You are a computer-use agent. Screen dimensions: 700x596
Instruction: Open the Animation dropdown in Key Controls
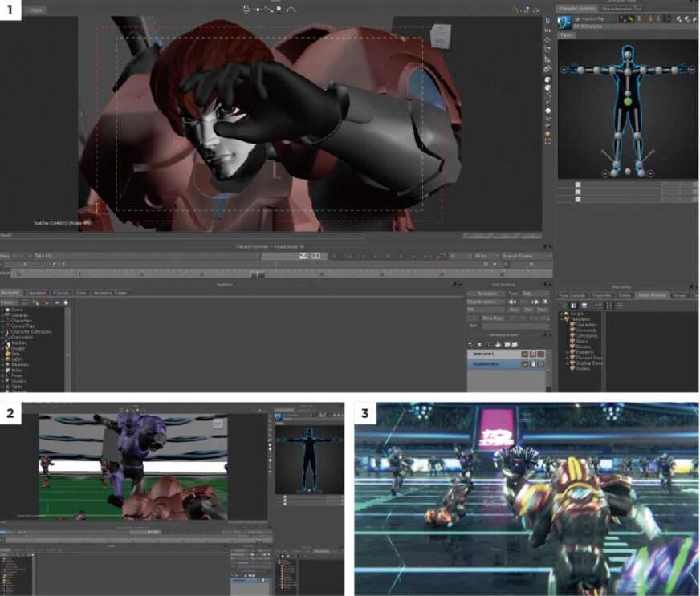[487, 294]
